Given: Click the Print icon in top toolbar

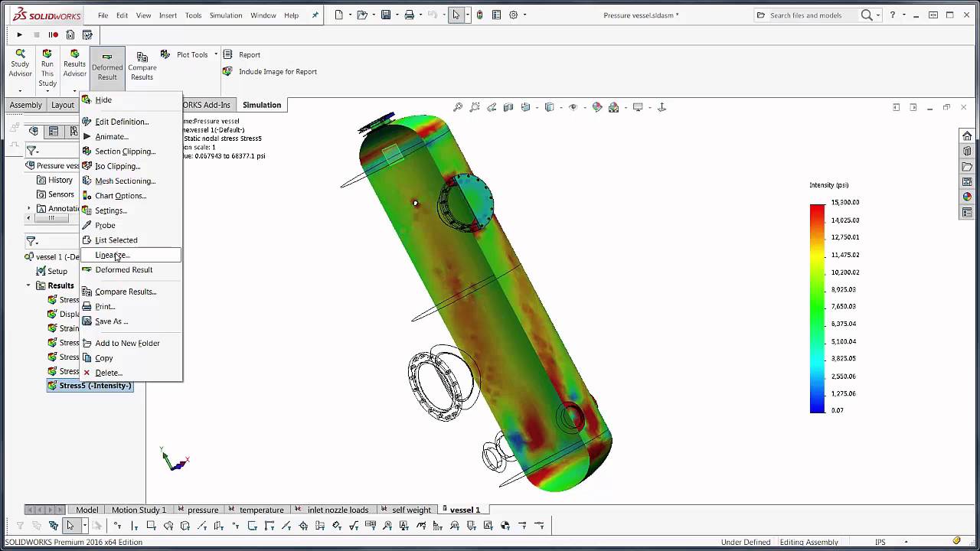Looking at the screenshot, I should tap(409, 15).
